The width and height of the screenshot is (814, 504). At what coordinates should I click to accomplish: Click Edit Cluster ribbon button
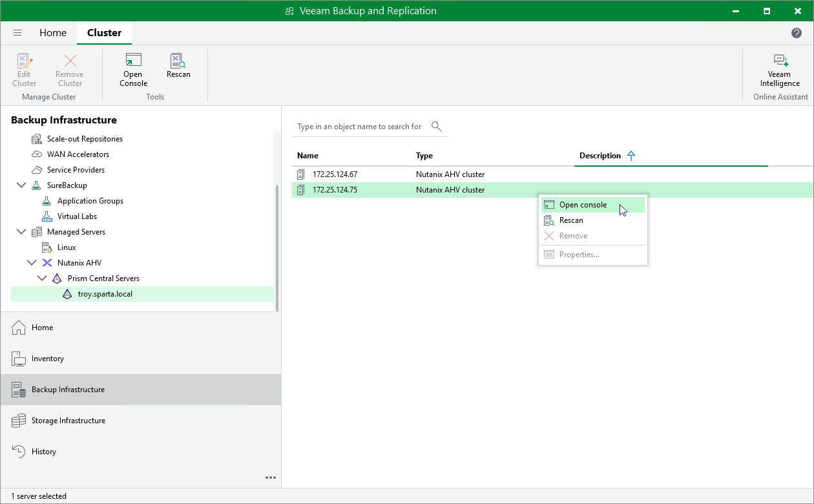(25, 70)
